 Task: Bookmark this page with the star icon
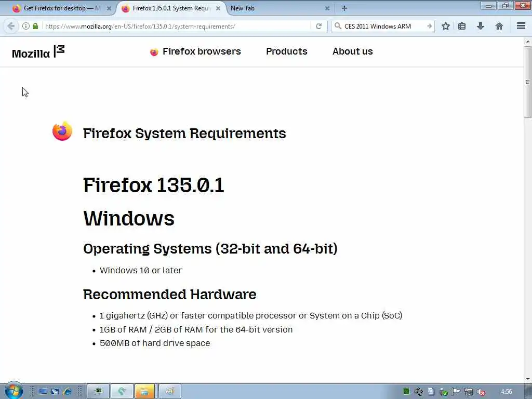445,26
